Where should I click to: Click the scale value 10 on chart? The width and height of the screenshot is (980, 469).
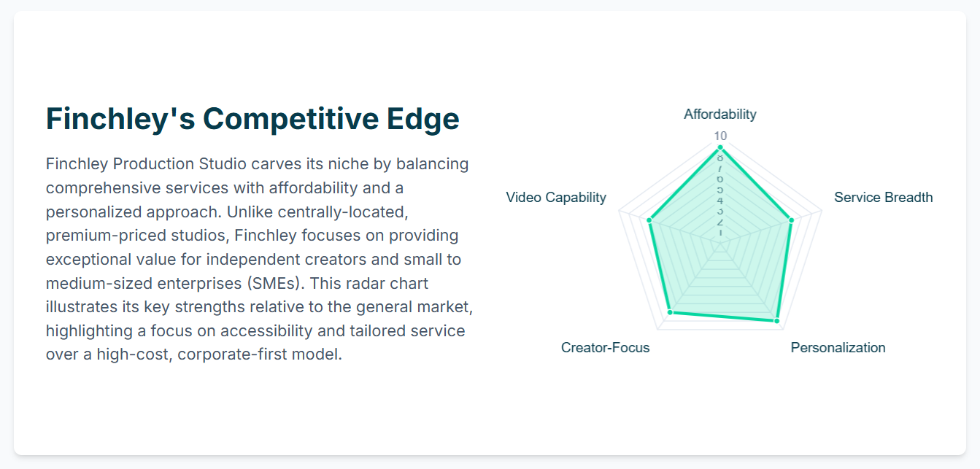(720, 136)
